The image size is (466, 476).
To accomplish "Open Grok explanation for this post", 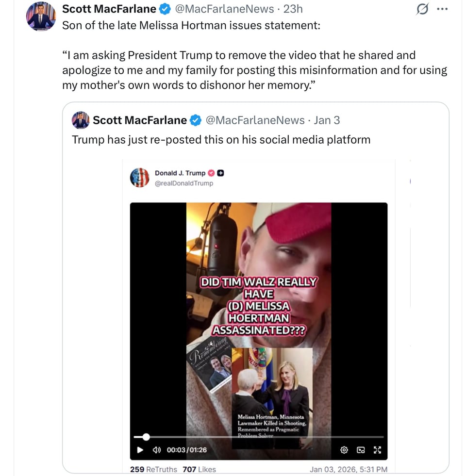I will click(421, 9).
